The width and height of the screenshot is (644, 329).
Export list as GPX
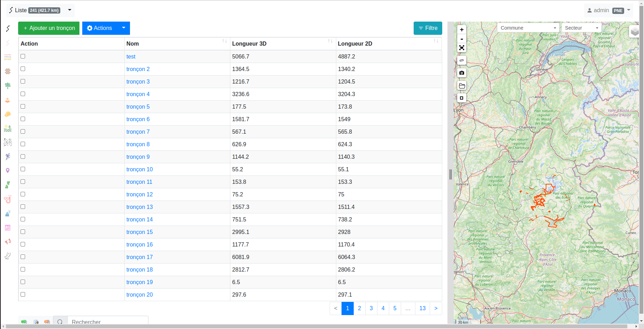coord(47,322)
